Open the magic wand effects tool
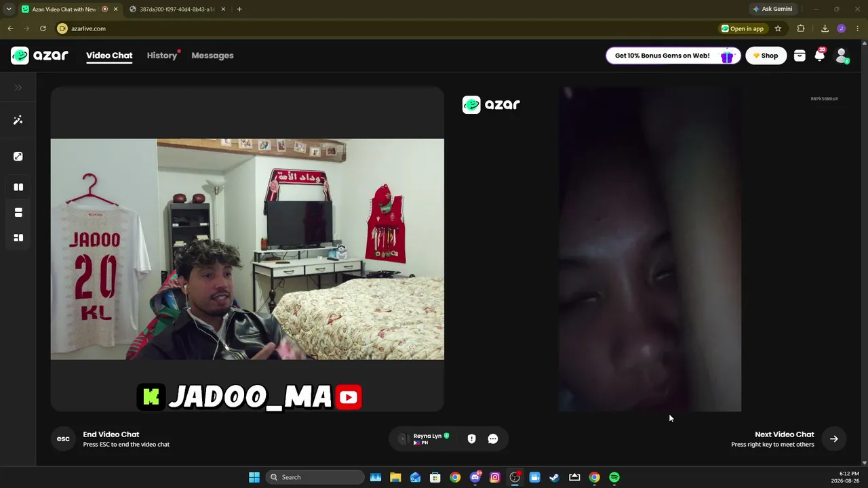Viewport: 868px width, 488px height. 18,120
